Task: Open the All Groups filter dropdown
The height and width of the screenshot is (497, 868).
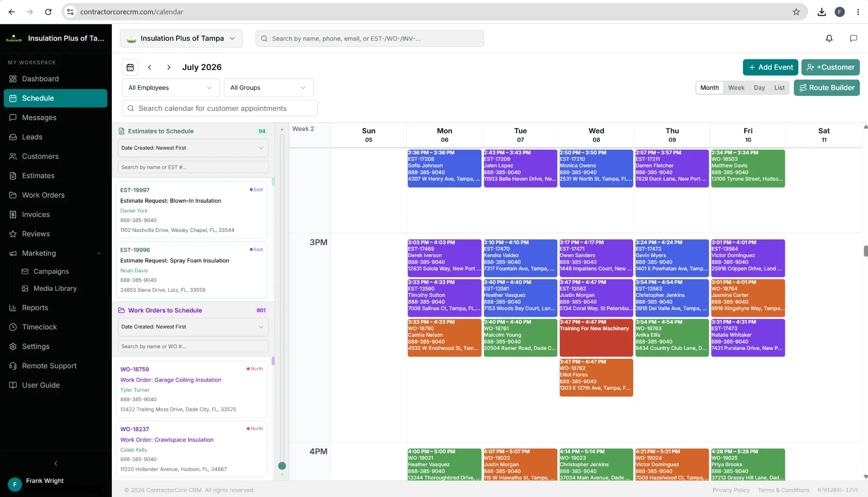Action: (x=268, y=88)
